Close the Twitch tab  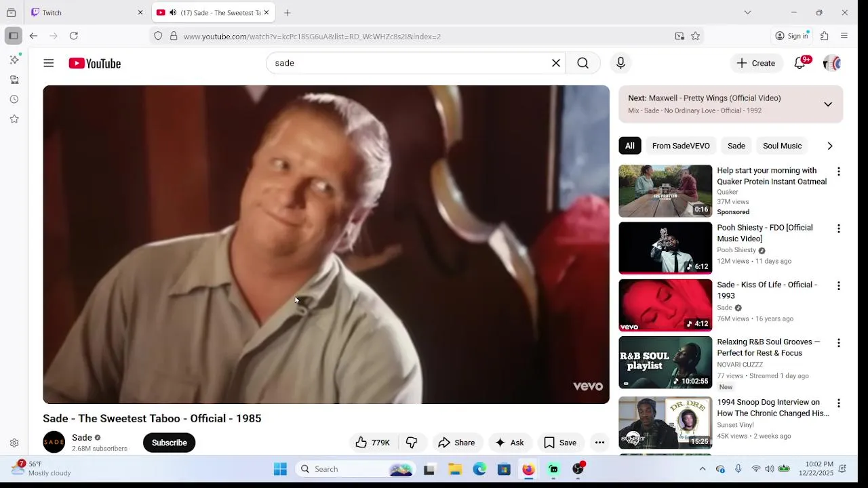pyautogui.click(x=140, y=12)
